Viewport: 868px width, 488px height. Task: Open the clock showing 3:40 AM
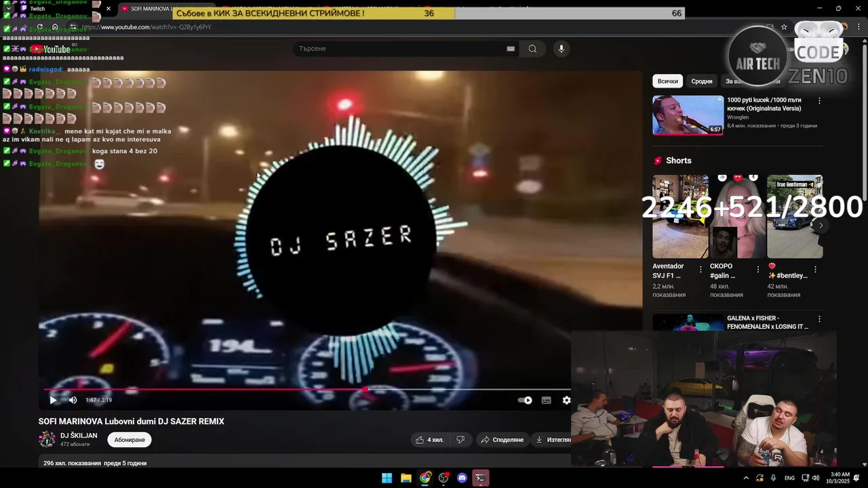click(x=840, y=478)
